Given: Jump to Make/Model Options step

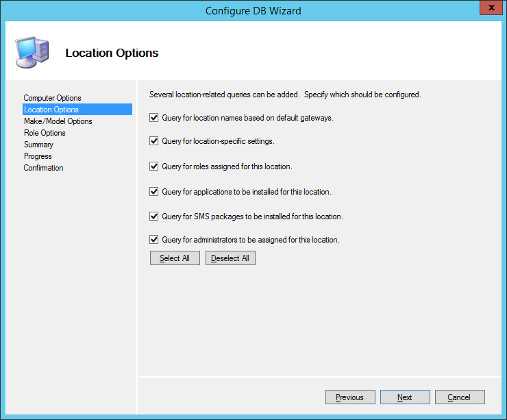Looking at the screenshot, I should click(58, 121).
